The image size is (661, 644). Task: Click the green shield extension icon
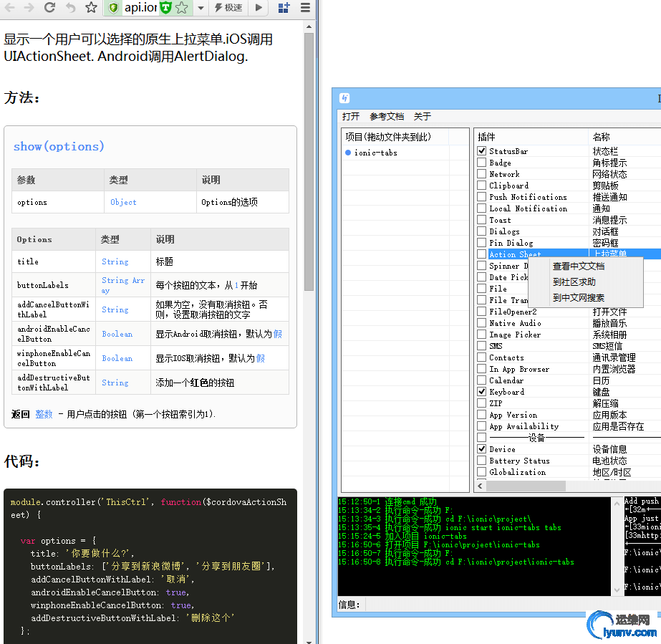(x=114, y=8)
